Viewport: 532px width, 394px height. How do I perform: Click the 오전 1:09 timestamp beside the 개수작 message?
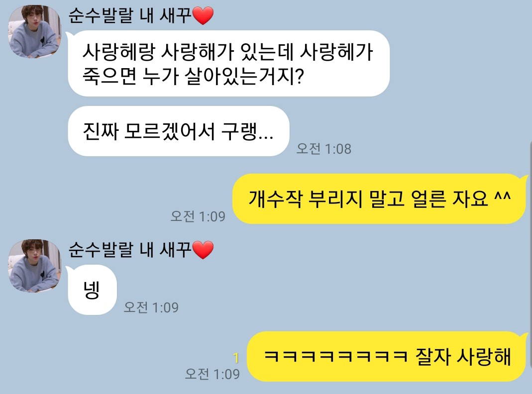[198, 216]
